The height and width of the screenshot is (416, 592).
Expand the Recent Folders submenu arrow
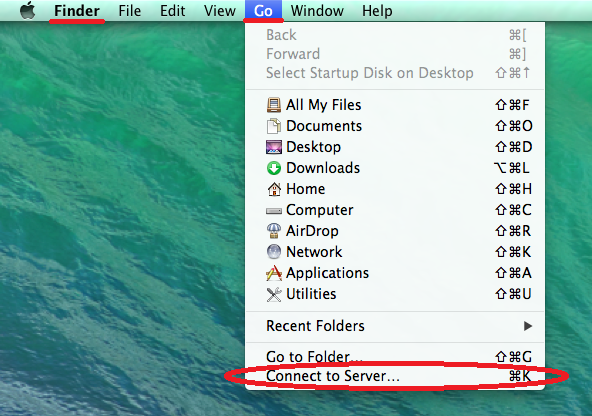[528, 326]
